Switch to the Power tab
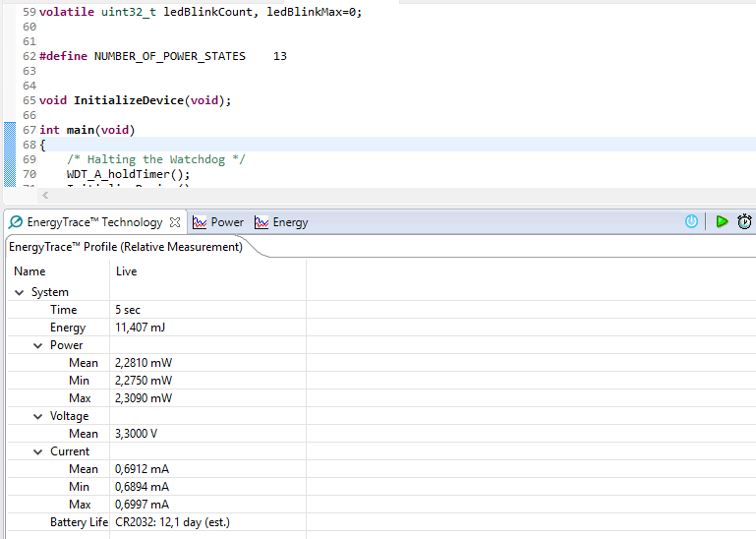This screenshot has width=756, height=539. [x=226, y=222]
